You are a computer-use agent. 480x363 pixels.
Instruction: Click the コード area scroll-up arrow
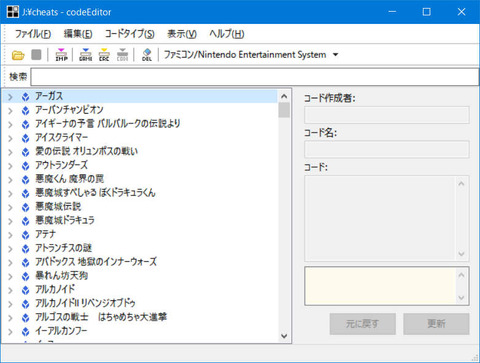pyautogui.click(x=461, y=184)
